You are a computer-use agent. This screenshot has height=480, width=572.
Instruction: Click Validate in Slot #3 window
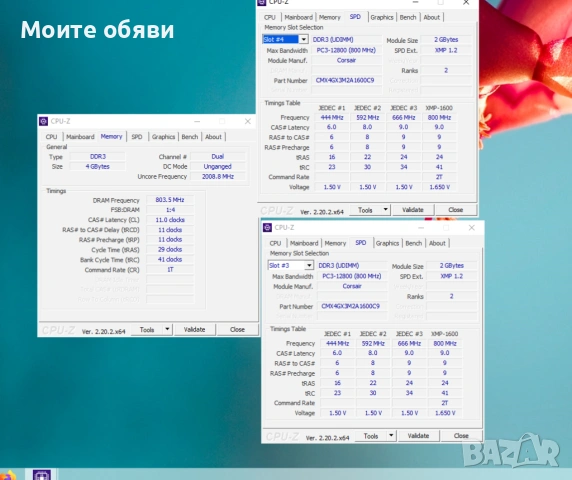click(418, 436)
